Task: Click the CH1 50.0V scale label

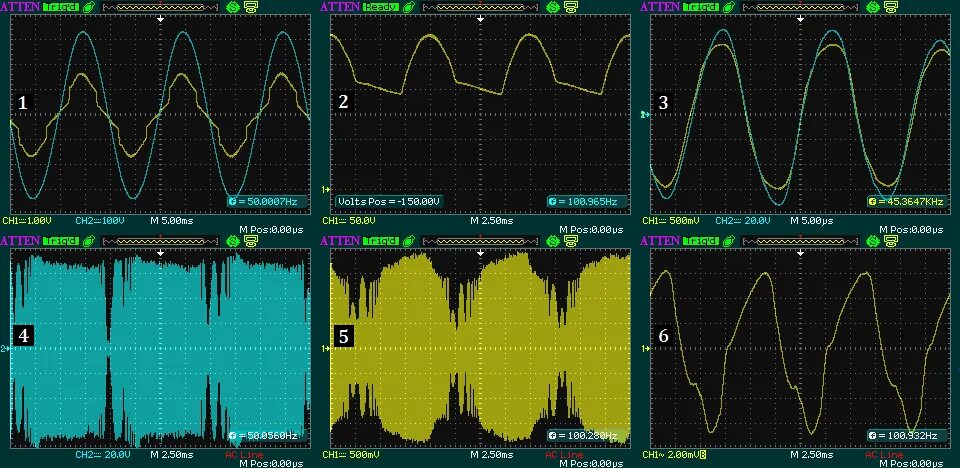Action: click(347, 220)
